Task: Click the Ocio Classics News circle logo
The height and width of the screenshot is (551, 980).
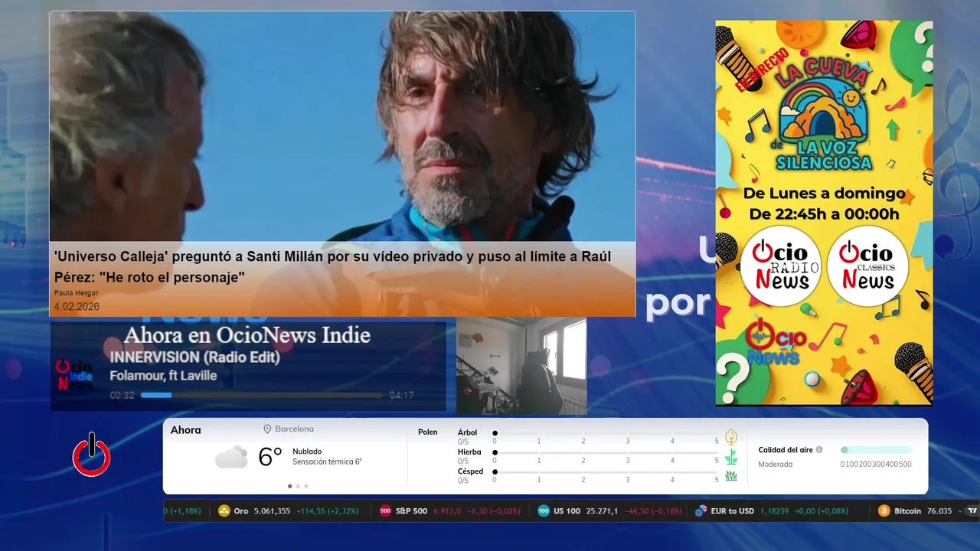Action: pyautogui.click(x=867, y=267)
